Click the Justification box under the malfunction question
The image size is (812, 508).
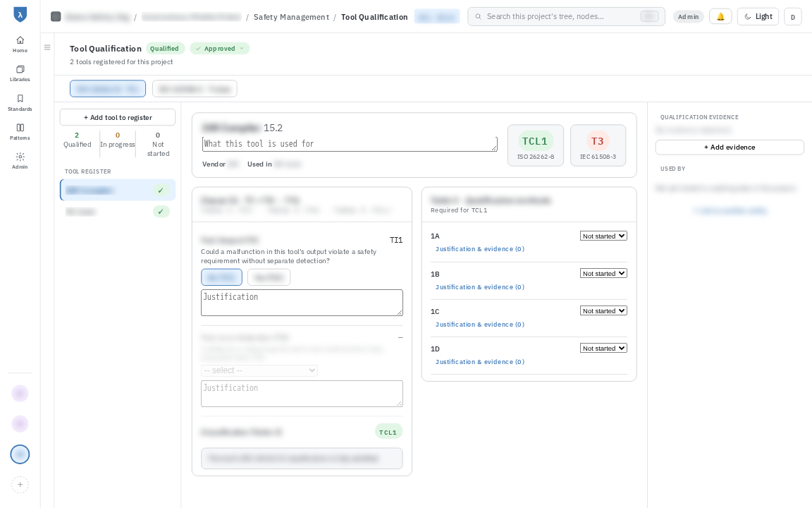[302, 303]
